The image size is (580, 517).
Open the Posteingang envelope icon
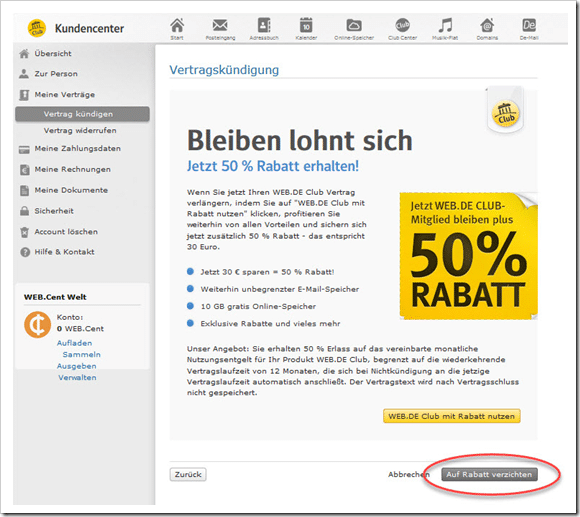[220, 25]
